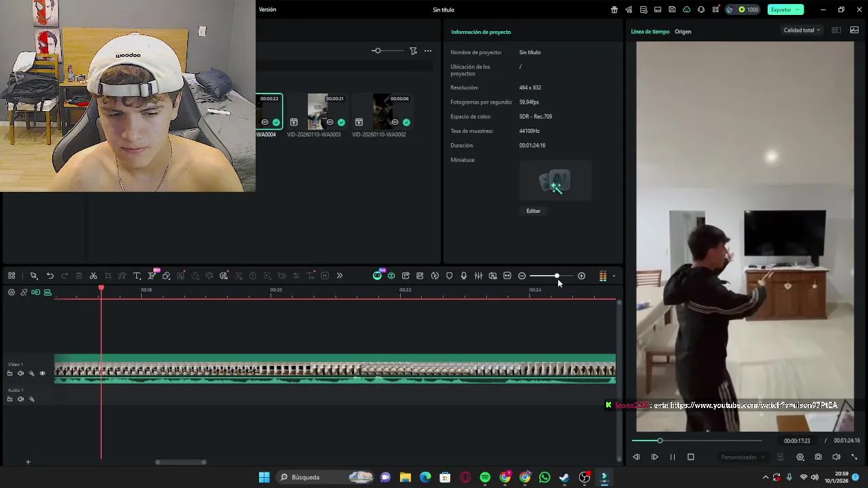Stop the preview with square button
This screenshot has height=488, width=868.
click(691, 457)
